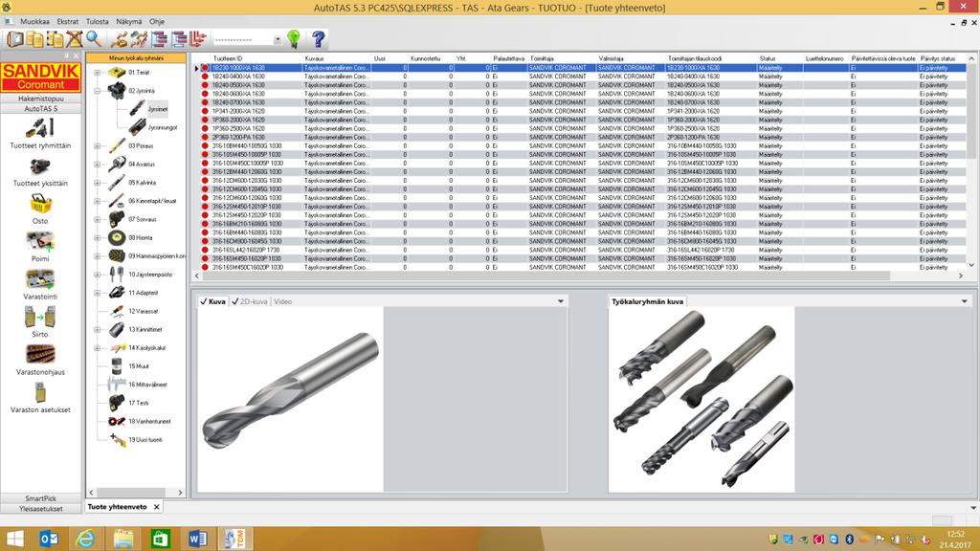Click the copy-documents toolbar icon
980x551 pixels.
click(x=35, y=38)
